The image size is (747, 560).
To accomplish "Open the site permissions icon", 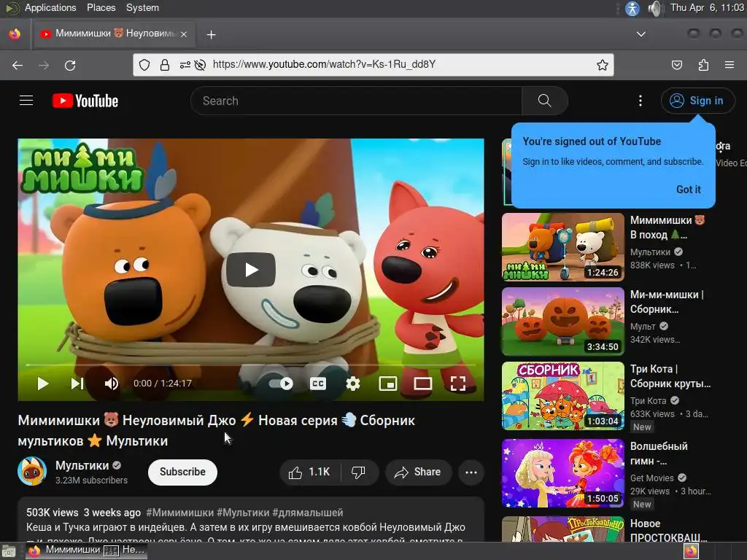I will coord(185,65).
